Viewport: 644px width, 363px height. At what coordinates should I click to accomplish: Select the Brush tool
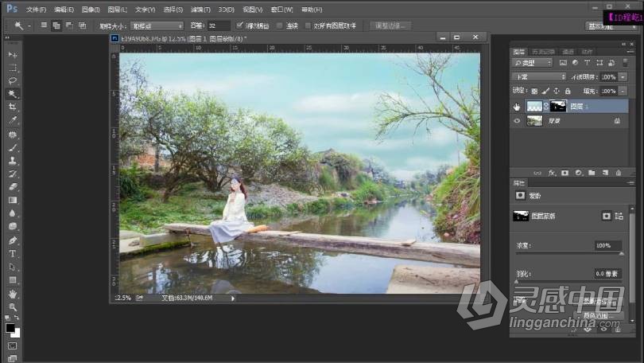point(12,147)
